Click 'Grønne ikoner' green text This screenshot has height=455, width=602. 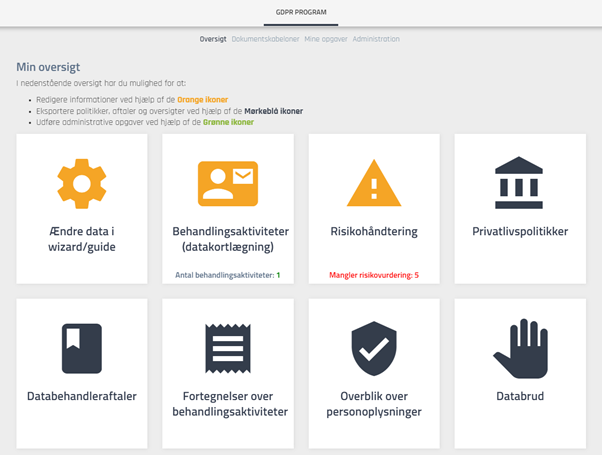point(228,122)
